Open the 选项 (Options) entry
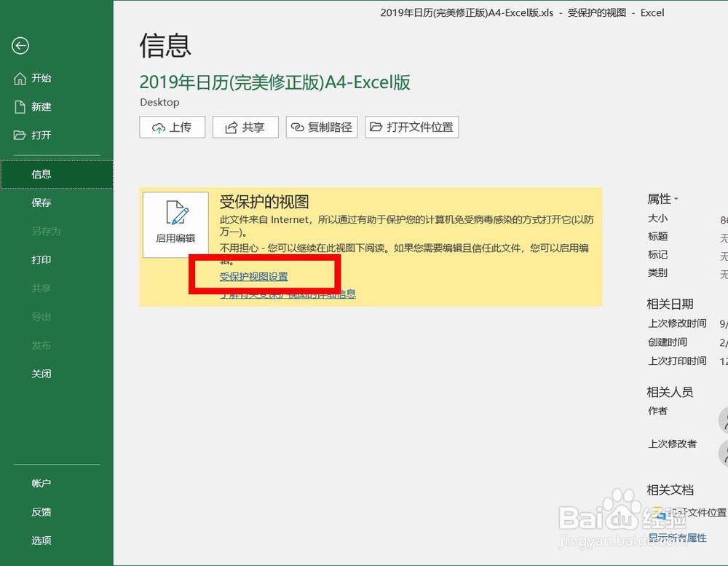Viewport: 728px width, 566px height. (41, 540)
